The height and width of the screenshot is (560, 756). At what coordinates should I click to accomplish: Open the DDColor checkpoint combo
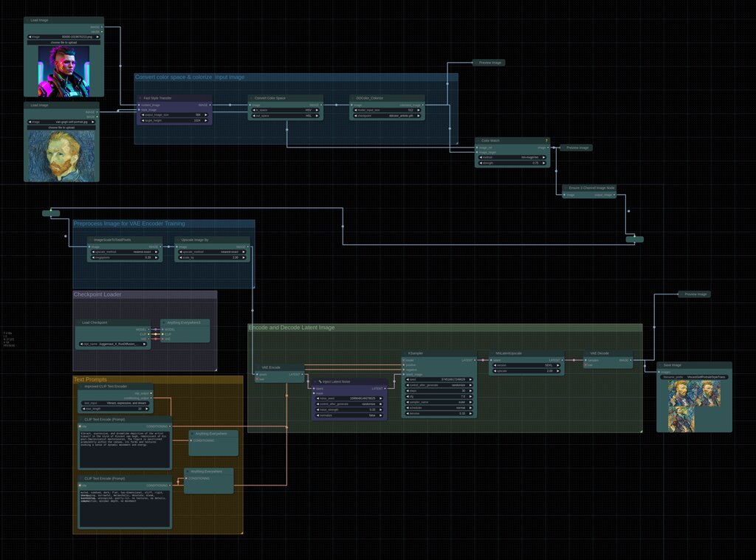click(387, 116)
